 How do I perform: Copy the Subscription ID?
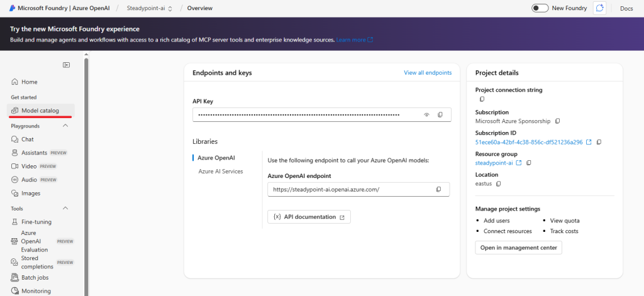pyautogui.click(x=599, y=142)
